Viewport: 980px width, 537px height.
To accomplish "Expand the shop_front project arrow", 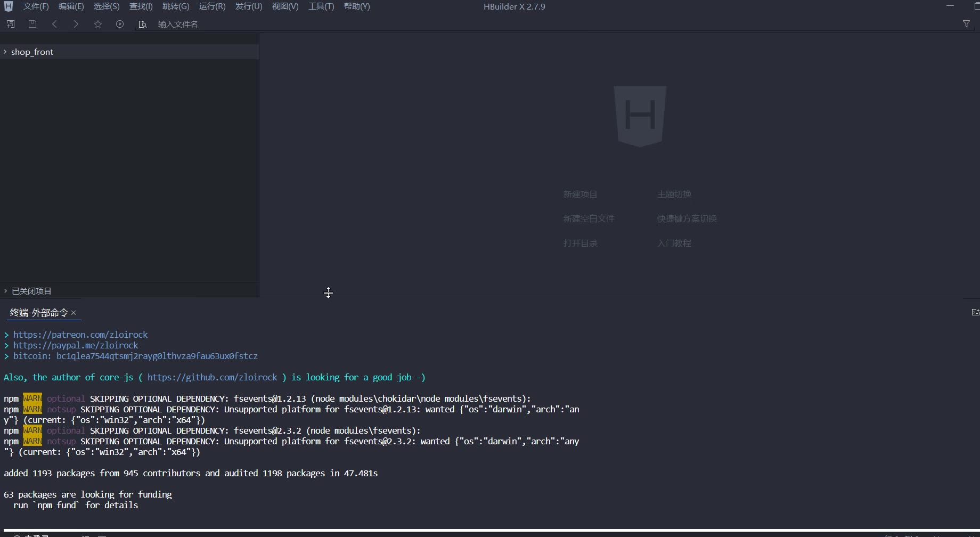I will [5, 52].
